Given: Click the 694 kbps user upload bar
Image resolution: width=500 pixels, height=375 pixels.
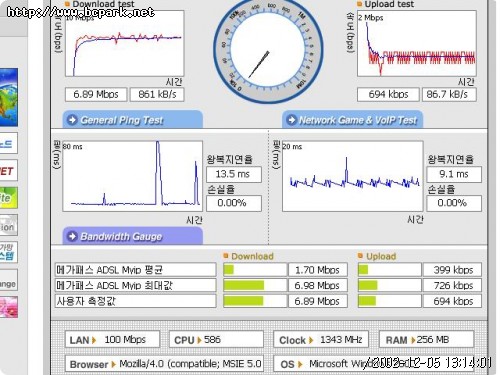Looking at the screenshot, I should (x=389, y=301).
